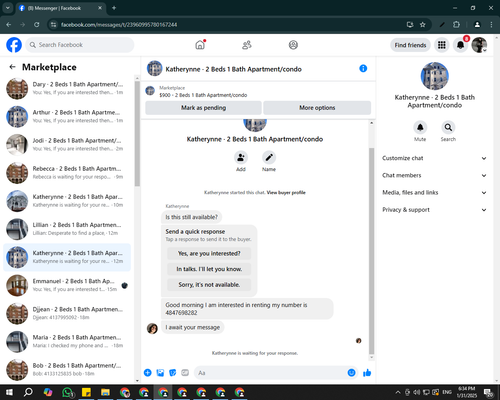Bookmark this page with the star icon

[423, 25]
